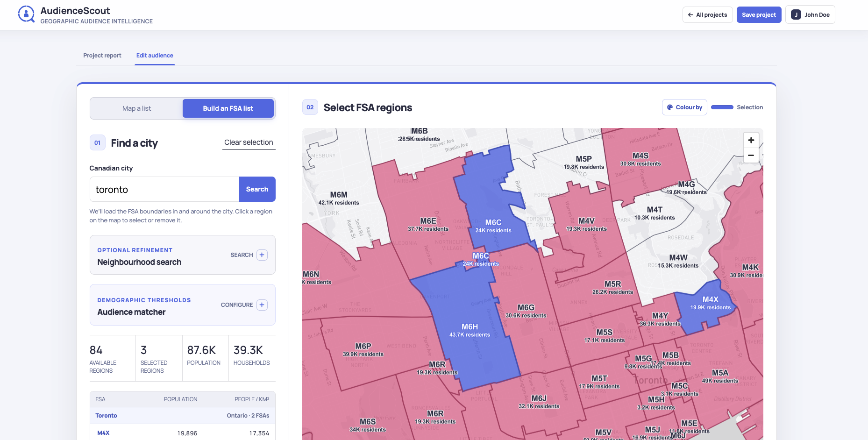Click the plus icon beside CONFIGURE

(262, 305)
